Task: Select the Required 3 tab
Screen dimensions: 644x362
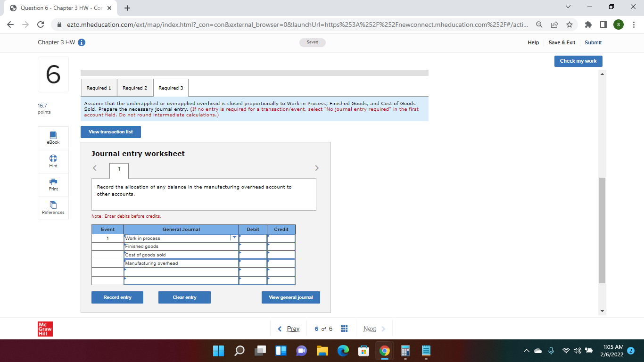Action: click(171, 88)
